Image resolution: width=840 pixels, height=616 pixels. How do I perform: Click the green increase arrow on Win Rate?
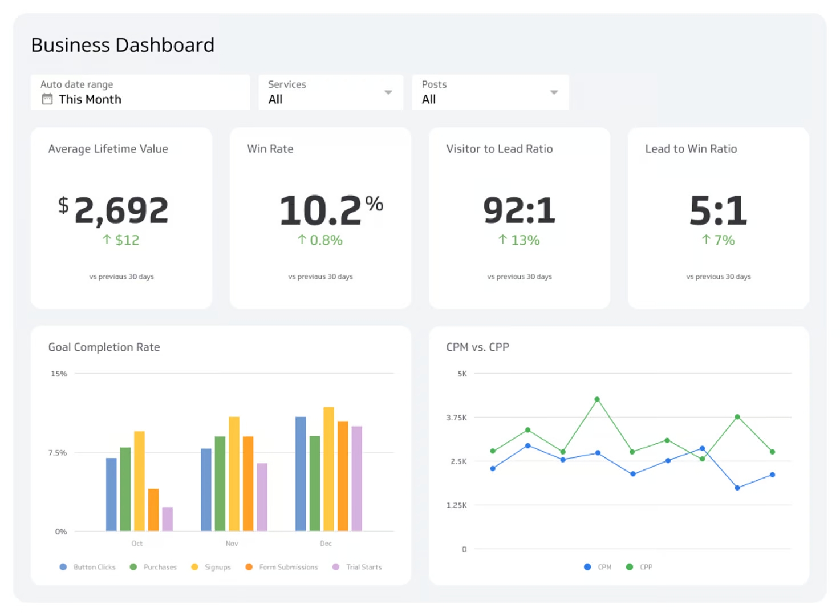pos(301,240)
